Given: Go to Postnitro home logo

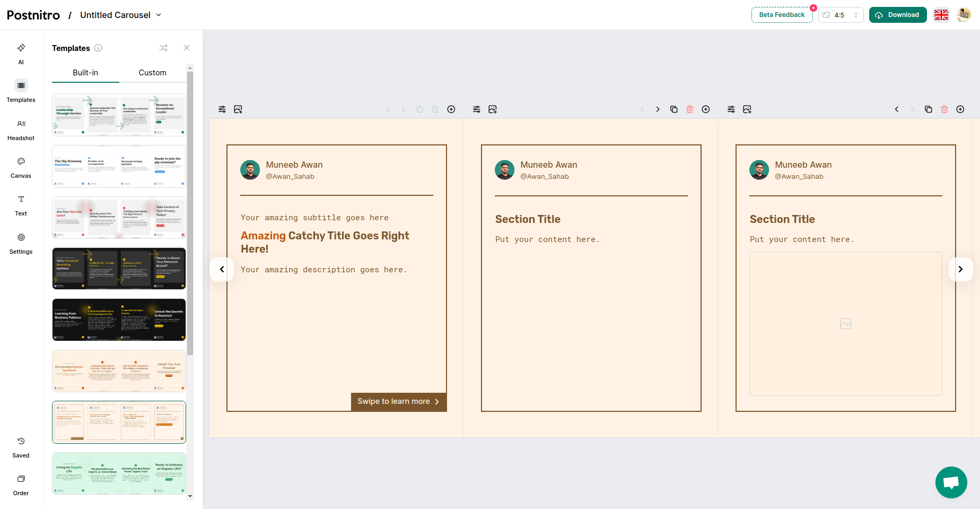Looking at the screenshot, I should (33, 15).
